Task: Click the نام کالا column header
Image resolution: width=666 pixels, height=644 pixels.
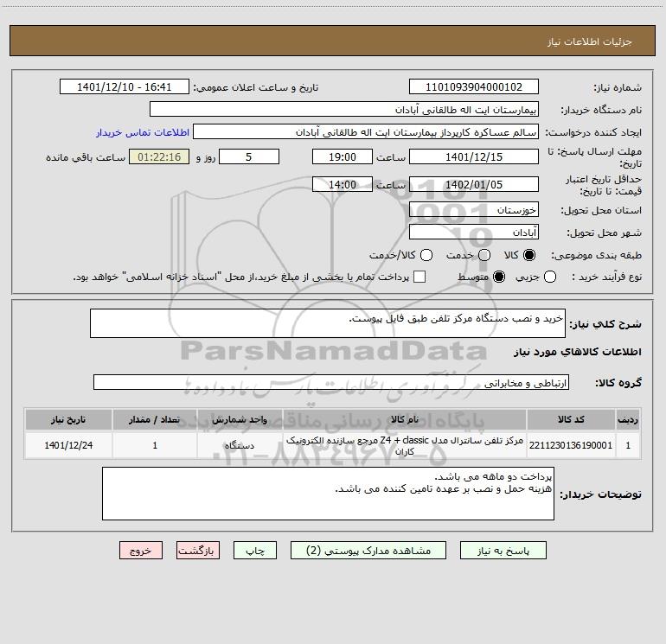Action: click(405, 420)
